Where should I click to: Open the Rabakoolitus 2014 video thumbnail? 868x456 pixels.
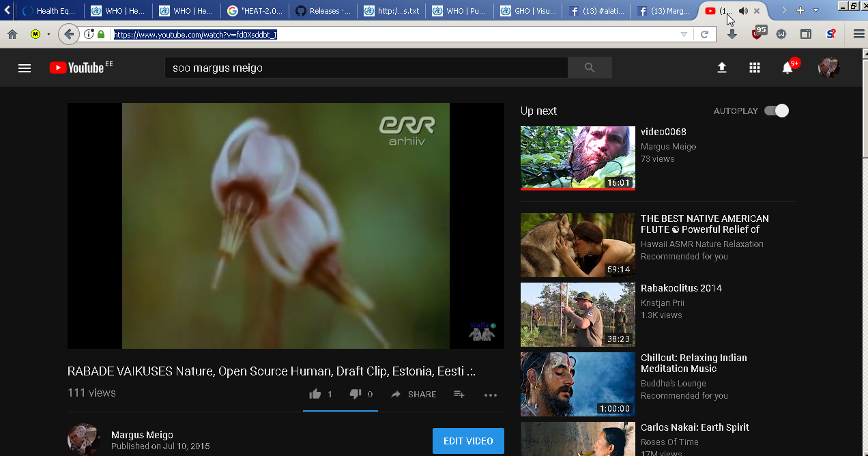coord(577,315)
